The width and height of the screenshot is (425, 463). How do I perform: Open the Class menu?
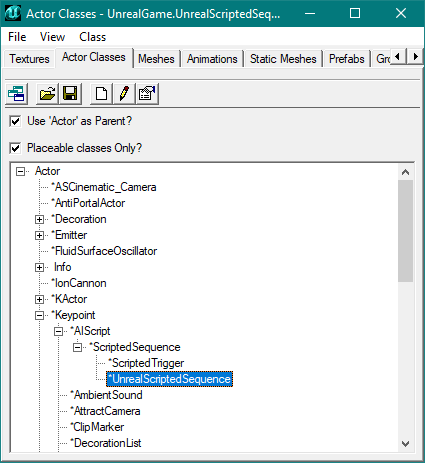click(92, 37)
